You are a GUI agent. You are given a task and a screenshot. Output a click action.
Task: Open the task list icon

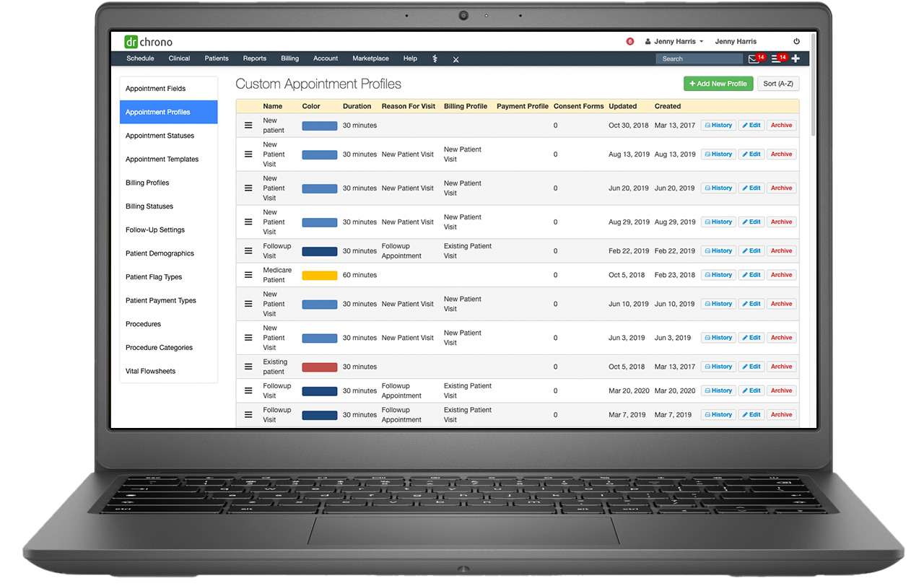pyautogui.click(x=775, y=59)
